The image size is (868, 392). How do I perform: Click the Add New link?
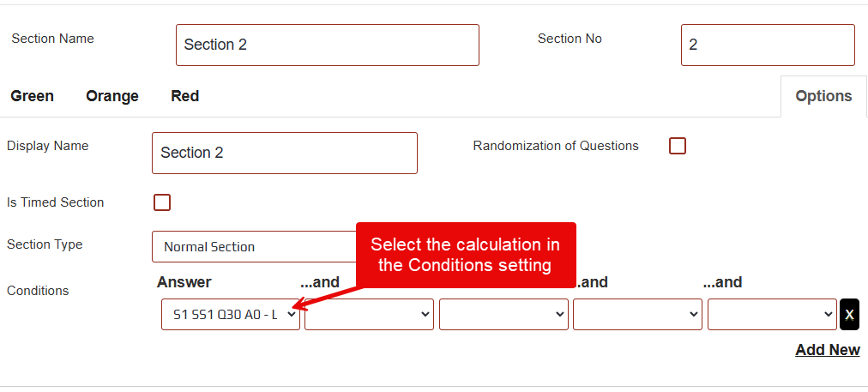coord(828,350)
